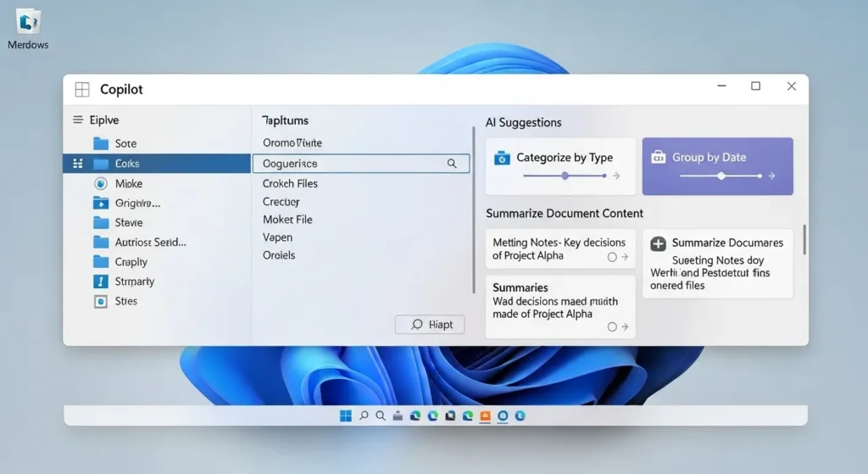Image resolution: width=868 pixels, height=474 pixels.
Task: Click the arrow on Summaries card
Action: click(x=625, y=326)
